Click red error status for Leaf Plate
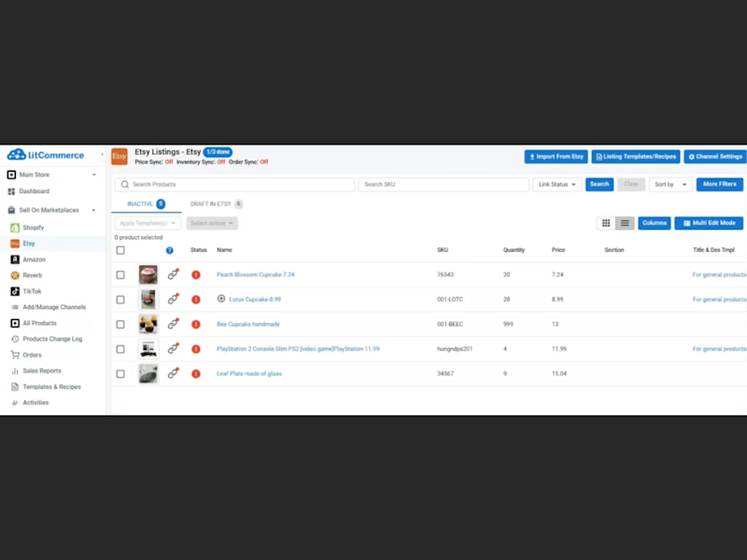 (196, 374)
